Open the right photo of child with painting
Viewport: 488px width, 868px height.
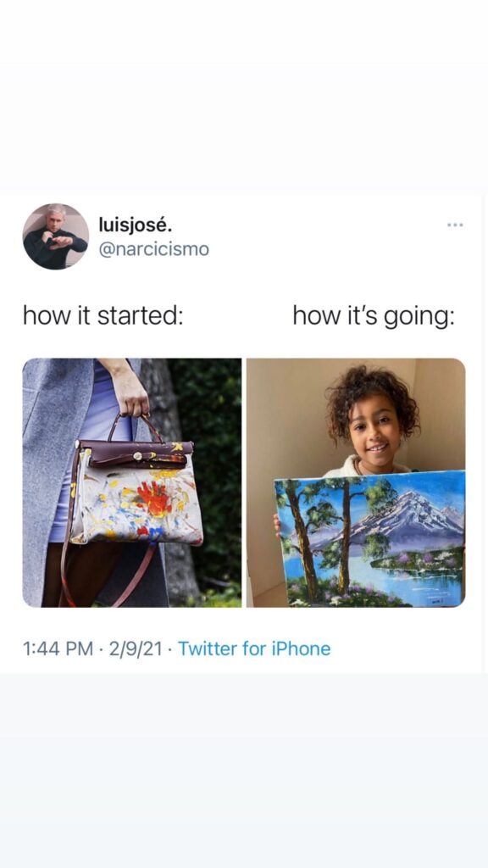tap(356, 482)
